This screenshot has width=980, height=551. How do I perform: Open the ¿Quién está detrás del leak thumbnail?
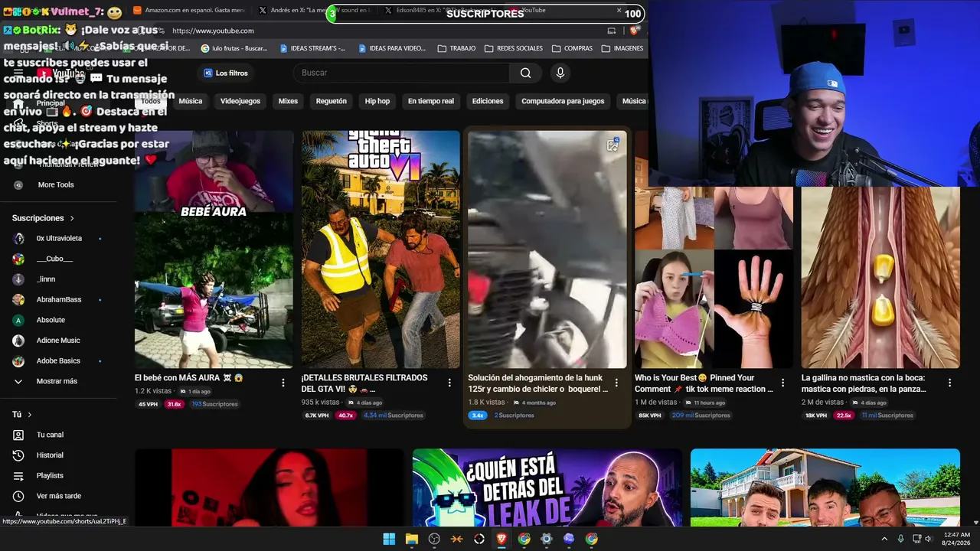click(547, 487)
